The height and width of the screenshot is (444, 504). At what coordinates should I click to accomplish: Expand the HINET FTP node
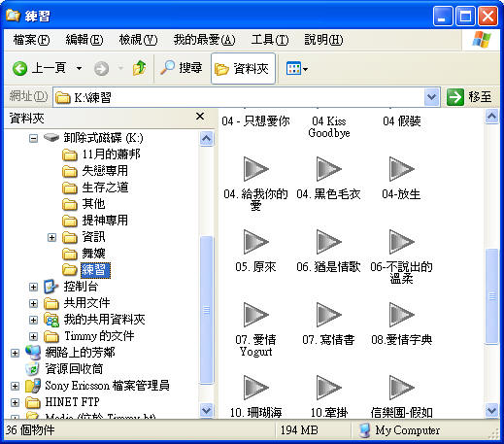point(15,402)
